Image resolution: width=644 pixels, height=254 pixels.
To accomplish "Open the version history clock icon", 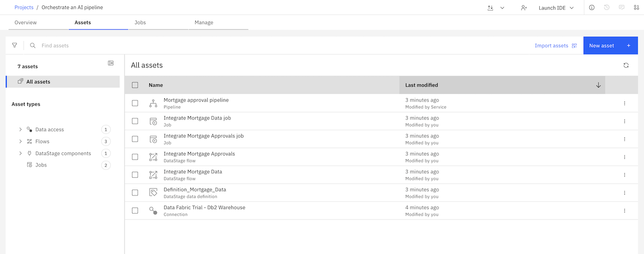I will 607,8.
